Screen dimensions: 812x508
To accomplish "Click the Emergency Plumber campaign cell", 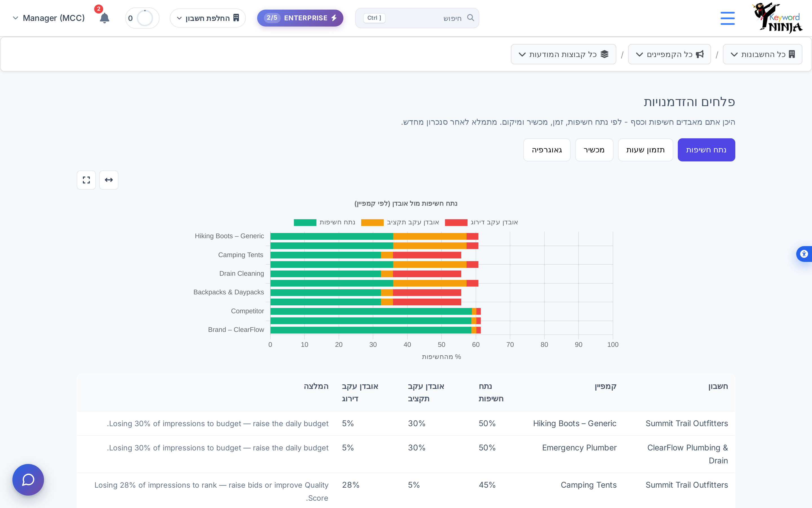I will [579, 448].
